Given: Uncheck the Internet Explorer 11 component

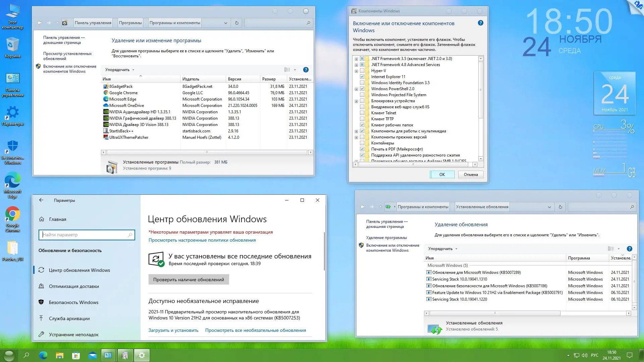Looking at the screenshot, I should [x=362, y=77].
